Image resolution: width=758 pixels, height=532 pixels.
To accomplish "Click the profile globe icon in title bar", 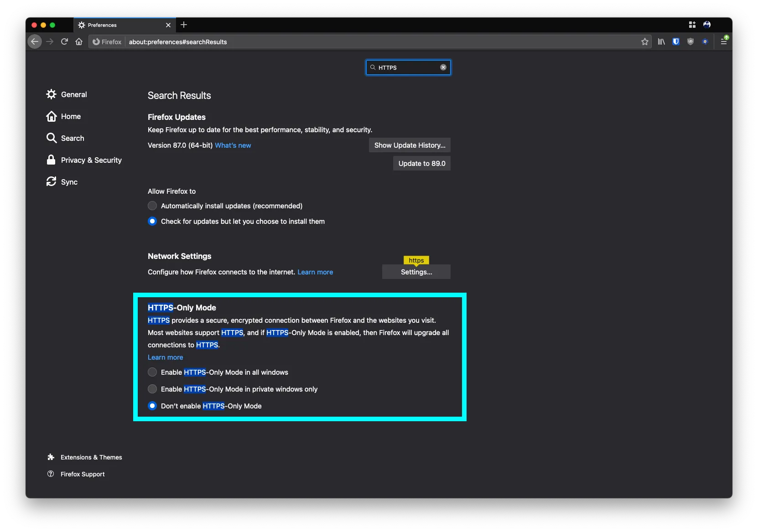I will click(707, 25).
